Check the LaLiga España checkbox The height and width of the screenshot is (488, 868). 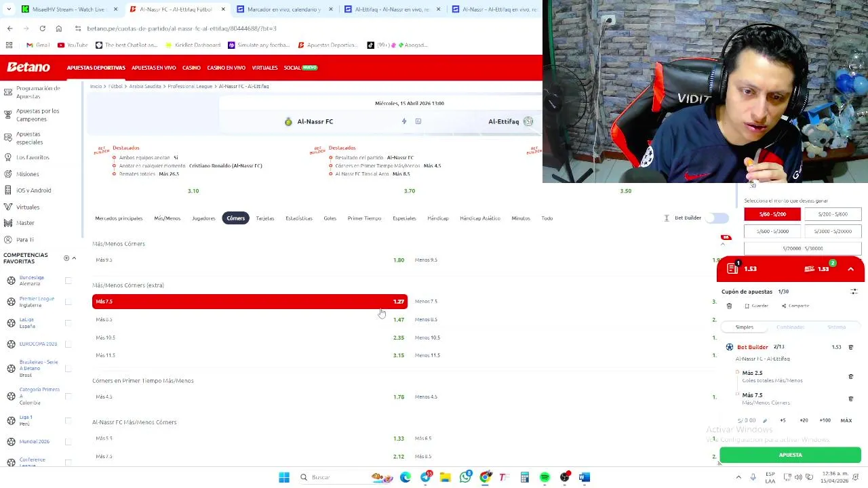click(68, 323)
